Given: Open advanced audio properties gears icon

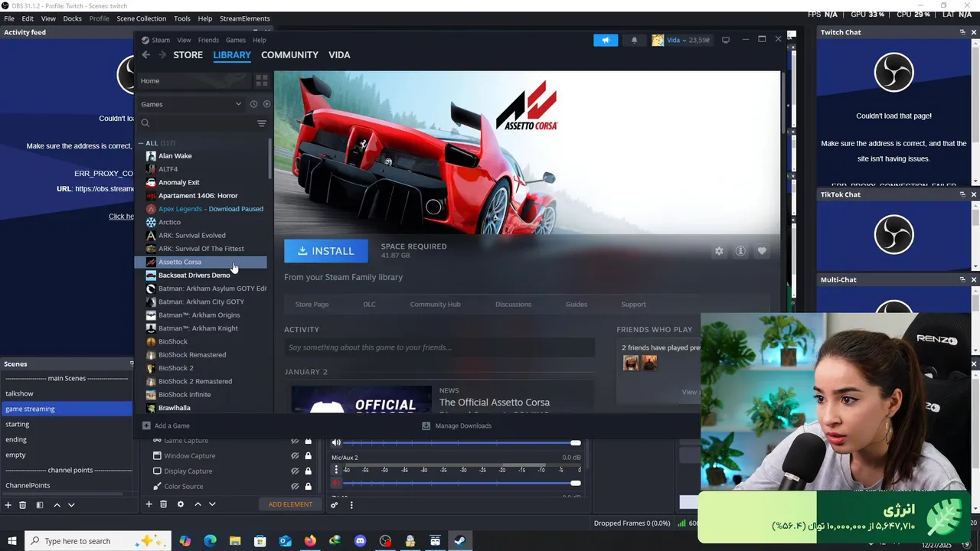Looking at the screenshot, I should click(335, 504).
